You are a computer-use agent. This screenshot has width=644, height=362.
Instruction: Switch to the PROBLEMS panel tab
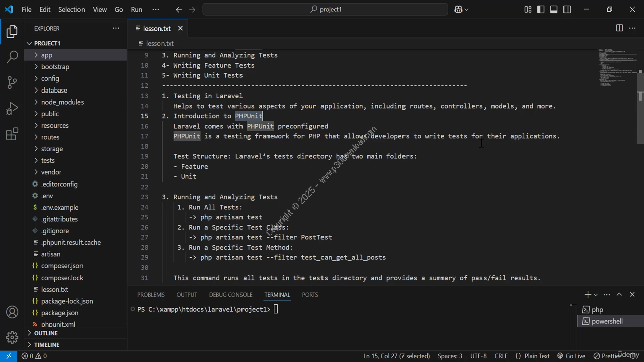(151, 295)
